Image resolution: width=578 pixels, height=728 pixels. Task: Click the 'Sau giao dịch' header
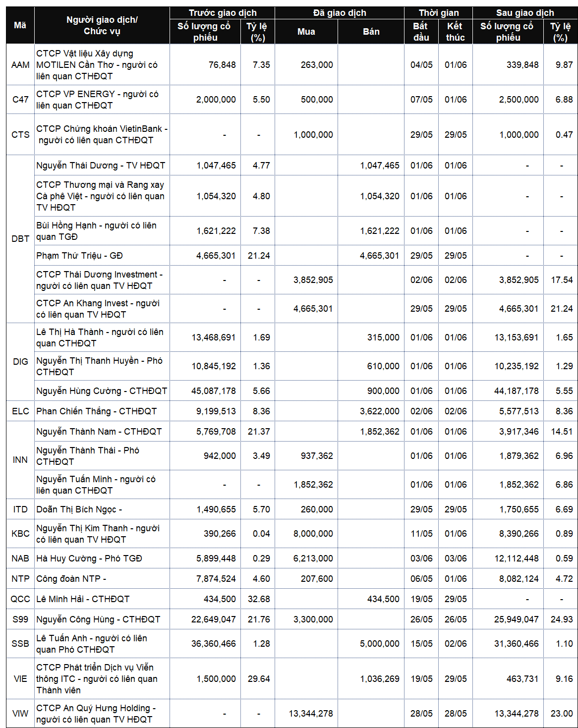point(525,13)
